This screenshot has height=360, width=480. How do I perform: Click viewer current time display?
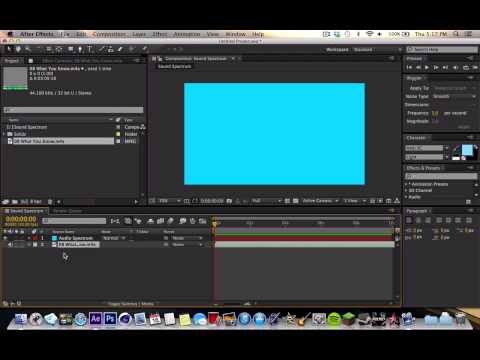(212, 201)
